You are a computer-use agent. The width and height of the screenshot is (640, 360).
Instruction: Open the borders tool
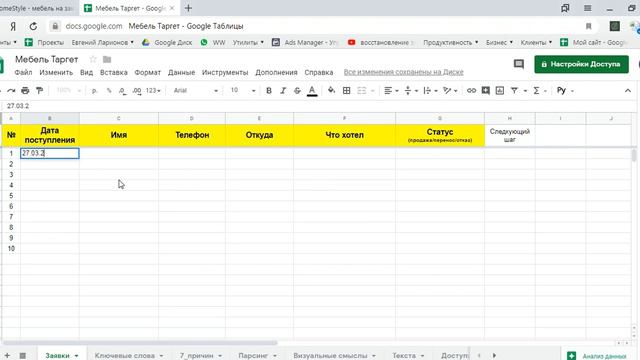(347, 91)
